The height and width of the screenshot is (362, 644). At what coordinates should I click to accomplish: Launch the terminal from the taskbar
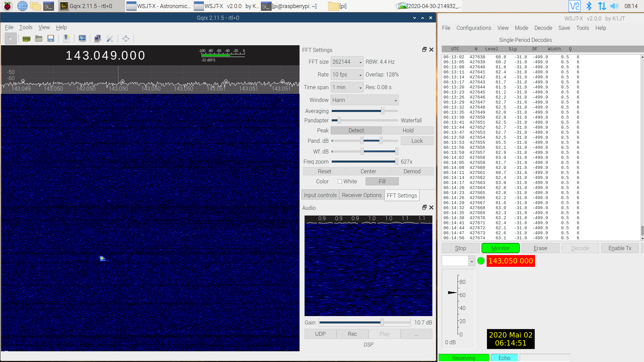pos(49,6)
